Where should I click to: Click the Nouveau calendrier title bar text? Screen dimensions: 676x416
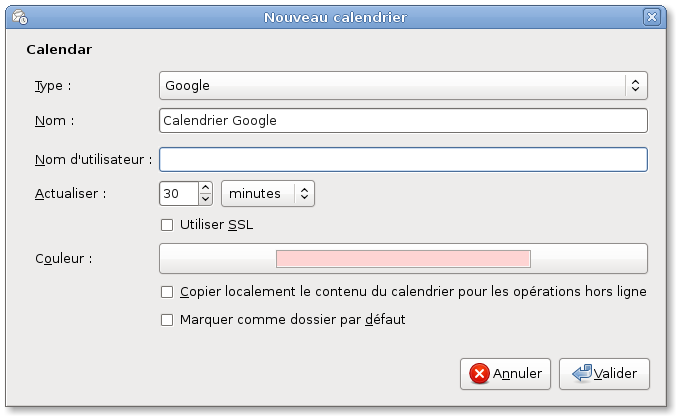[335, 17]
